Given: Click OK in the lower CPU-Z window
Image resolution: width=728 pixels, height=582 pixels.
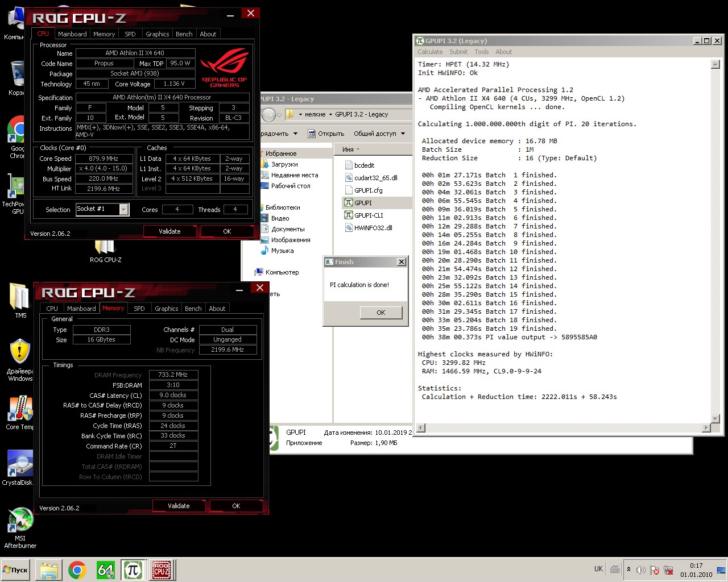Looking at the screenshot, I should [236, 506].
